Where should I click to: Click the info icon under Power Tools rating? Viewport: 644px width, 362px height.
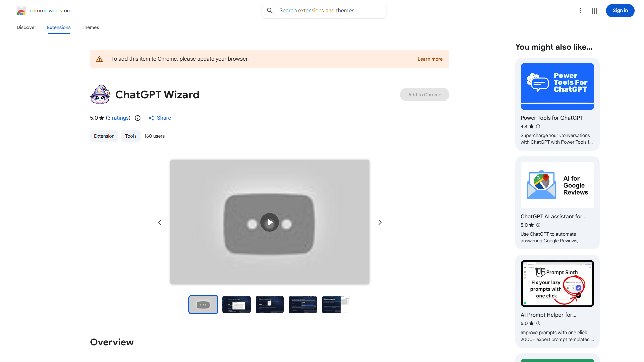pyautogui.click(x=538, y=126)
